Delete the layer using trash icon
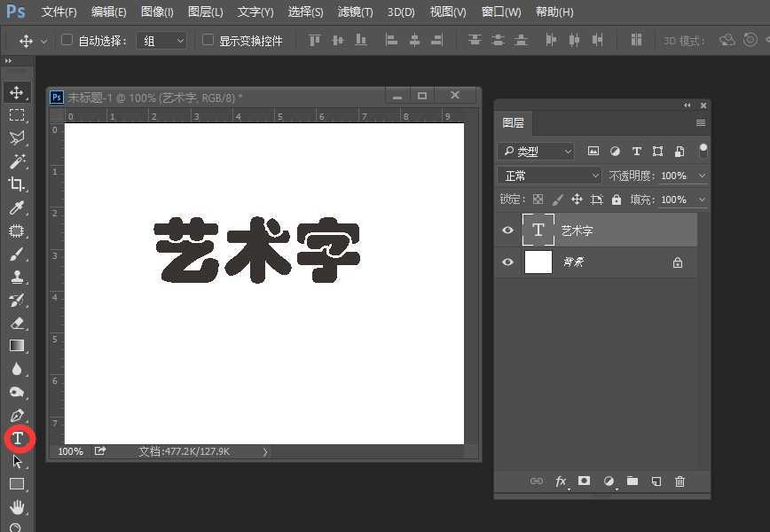Viewport: 770px width, 532px height. coord(680,481)
